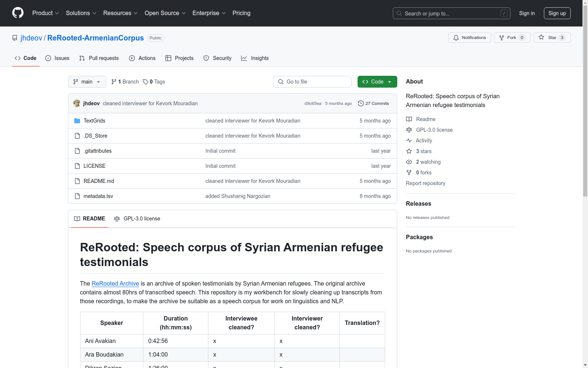
Task: Click the GitHub logo icon
Action: 18,13
